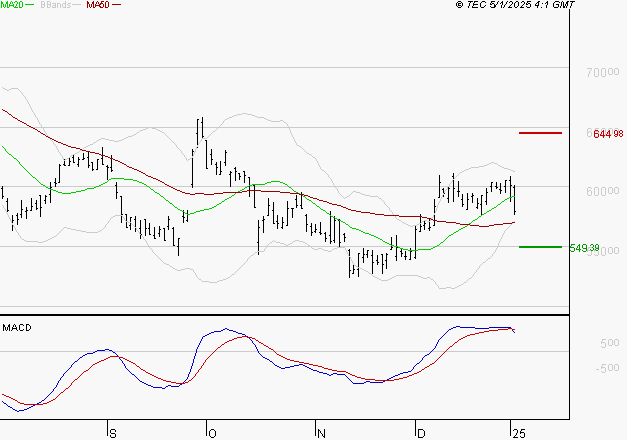Click the green support line marker
The image size is (627, 440).
(x=539, y=247)
